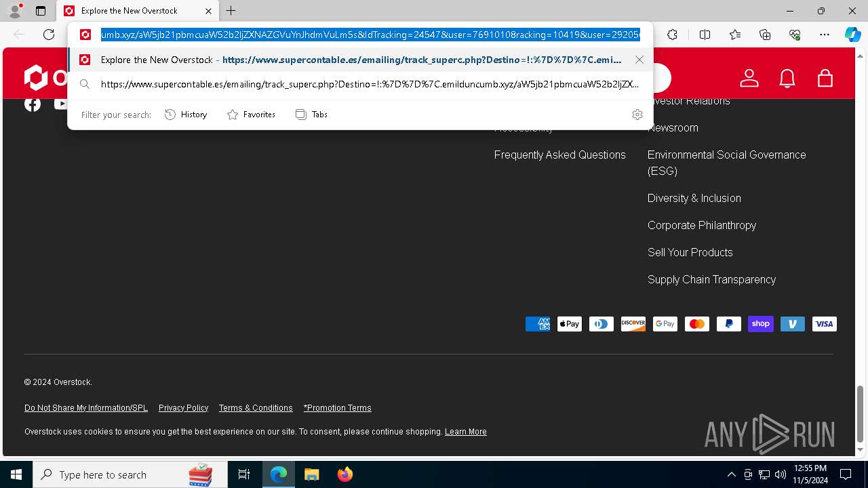Screen dimensions: 868x488
Task: Open Frequently Asked Questions link
Action: click(x=560, y=155)
